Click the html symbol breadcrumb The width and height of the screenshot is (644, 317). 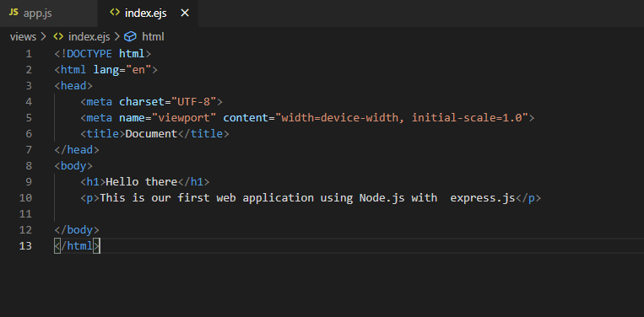click(153, 37)
